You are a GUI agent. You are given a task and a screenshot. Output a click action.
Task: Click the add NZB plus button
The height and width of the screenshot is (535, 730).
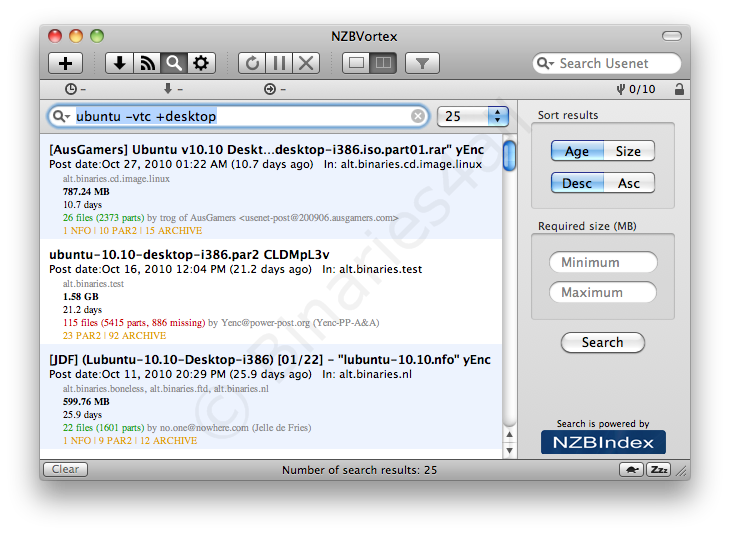point(66,63)
